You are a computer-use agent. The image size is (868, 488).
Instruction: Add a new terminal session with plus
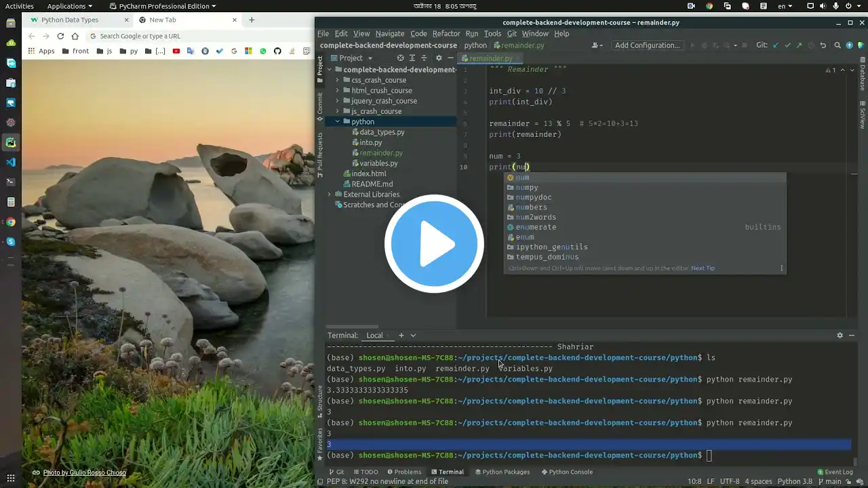pyautogui.click(x=401, y=335)
